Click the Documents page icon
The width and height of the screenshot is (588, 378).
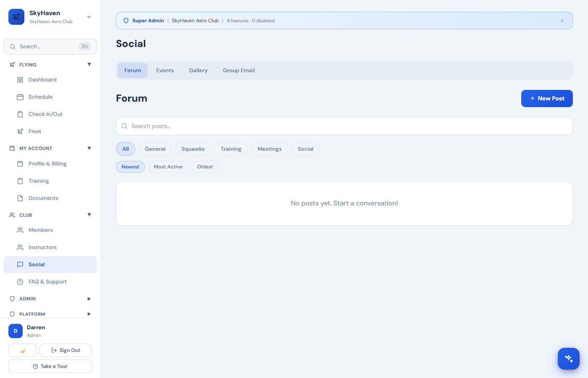[x=20, y=198]
